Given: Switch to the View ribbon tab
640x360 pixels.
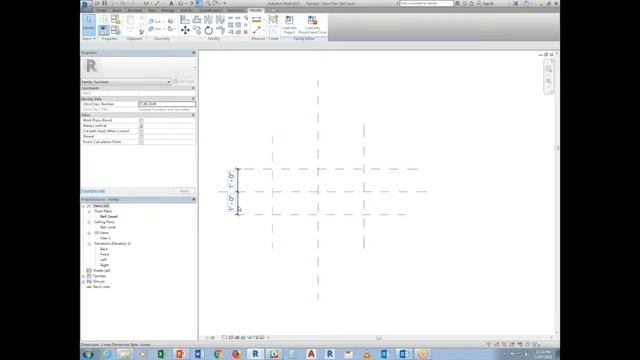Looking at the screenshot, I should [152, 10].
